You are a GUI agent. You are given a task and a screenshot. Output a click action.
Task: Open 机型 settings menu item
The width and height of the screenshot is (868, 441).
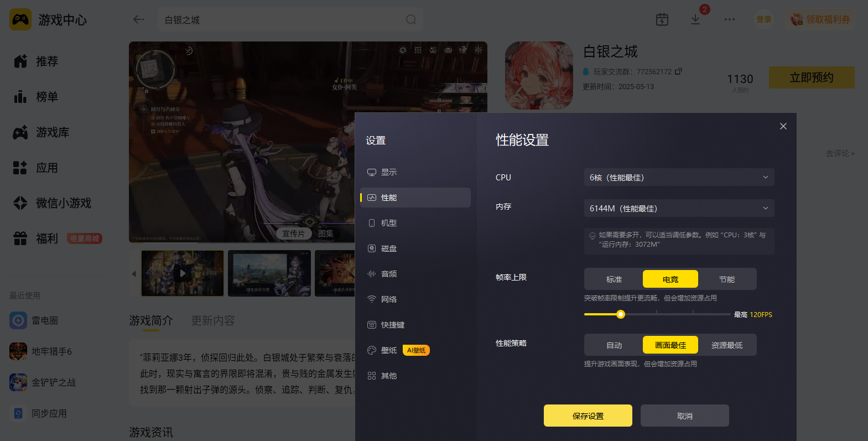415,223
